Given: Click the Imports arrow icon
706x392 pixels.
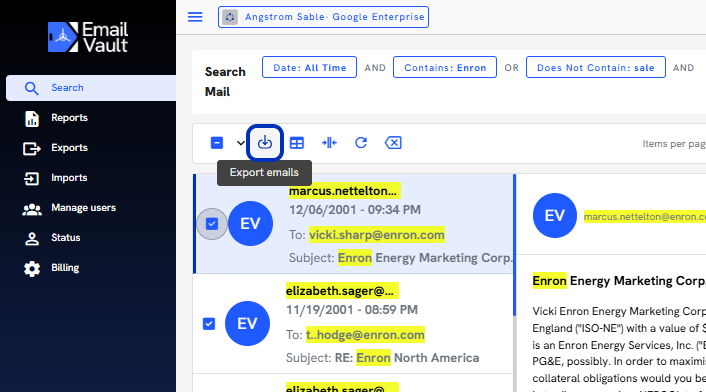Looking at the screenshot, I should coord(32,178).
